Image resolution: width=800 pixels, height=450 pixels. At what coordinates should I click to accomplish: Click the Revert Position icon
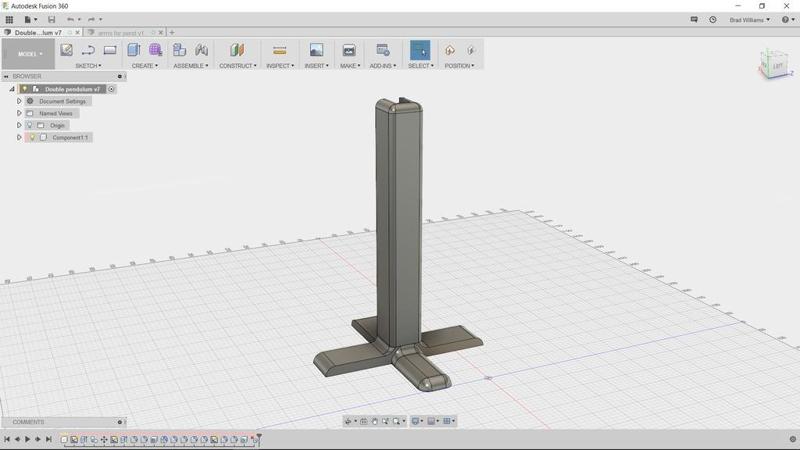click(471, 50)
